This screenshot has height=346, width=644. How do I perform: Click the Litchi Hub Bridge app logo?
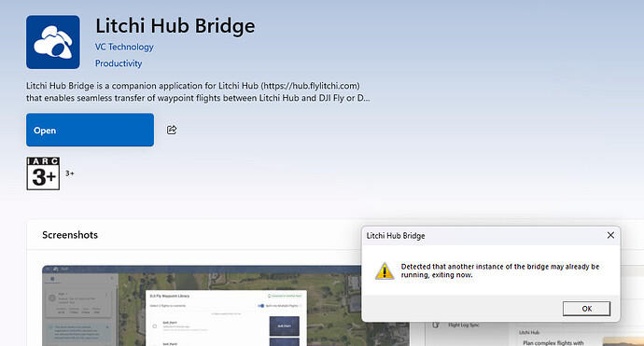coord(53,42)
